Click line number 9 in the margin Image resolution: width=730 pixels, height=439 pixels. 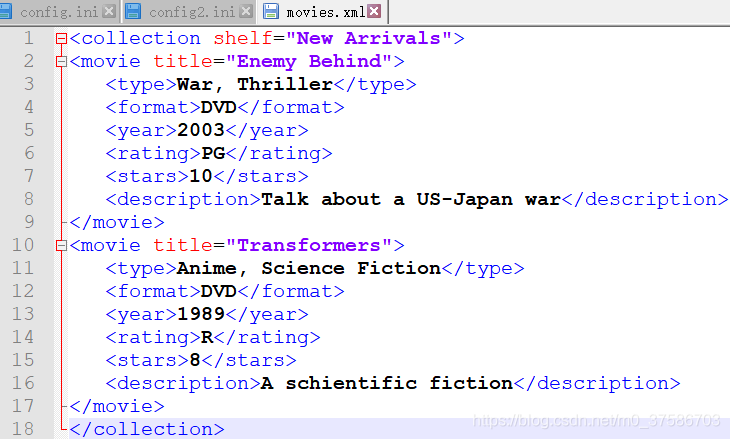(x=29, y=222)
